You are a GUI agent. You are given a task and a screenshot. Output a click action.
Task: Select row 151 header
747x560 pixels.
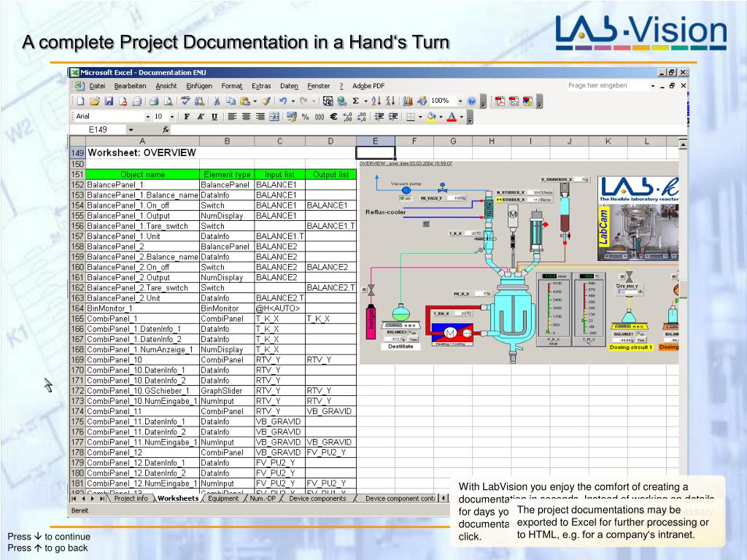coord(77,175)
